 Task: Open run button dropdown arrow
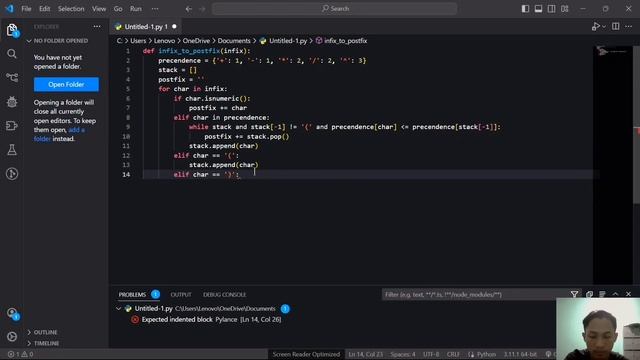[604, 27]
